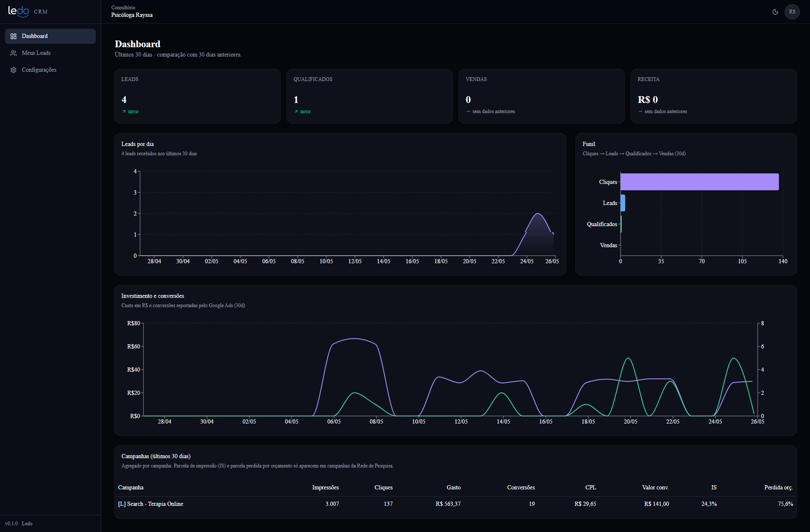The image size is (810, 532).
Task: Click the Leads por dia chart title
Action: pos(138,144)
